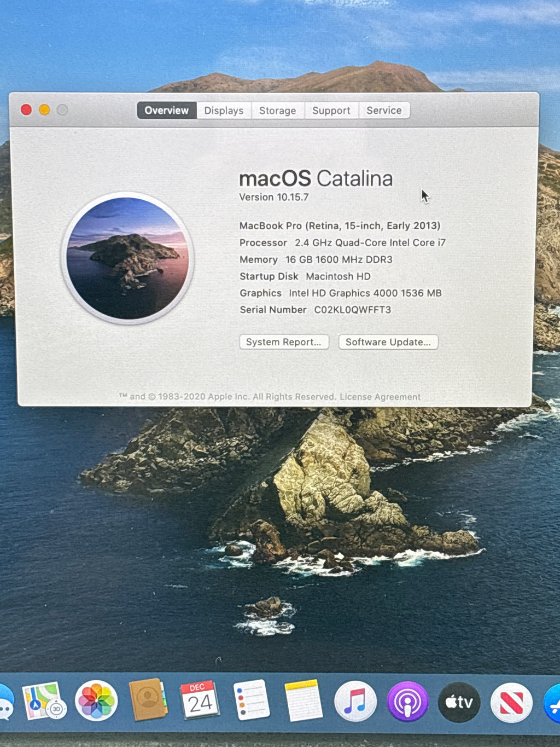The height and width of the screenshot is (747, 560).
Task: Launch Reminders from the Dock
Action: [251, 700]
